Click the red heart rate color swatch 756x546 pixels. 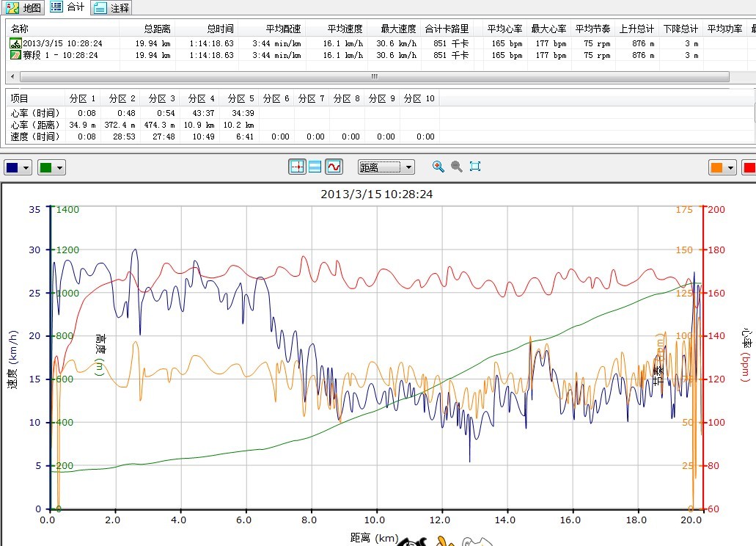[x=749, y=167]
